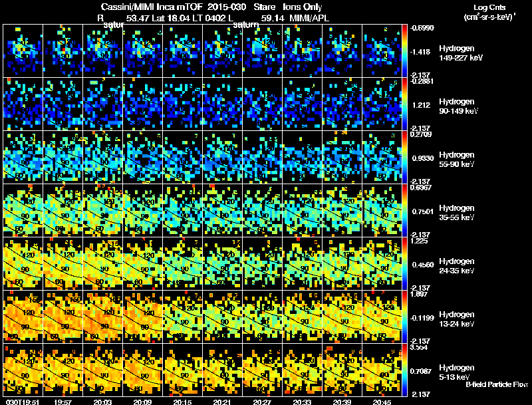Select the 13-24 keV panel at 20:45
Viewport: 532px width, 405px height.
coord(382,317)
